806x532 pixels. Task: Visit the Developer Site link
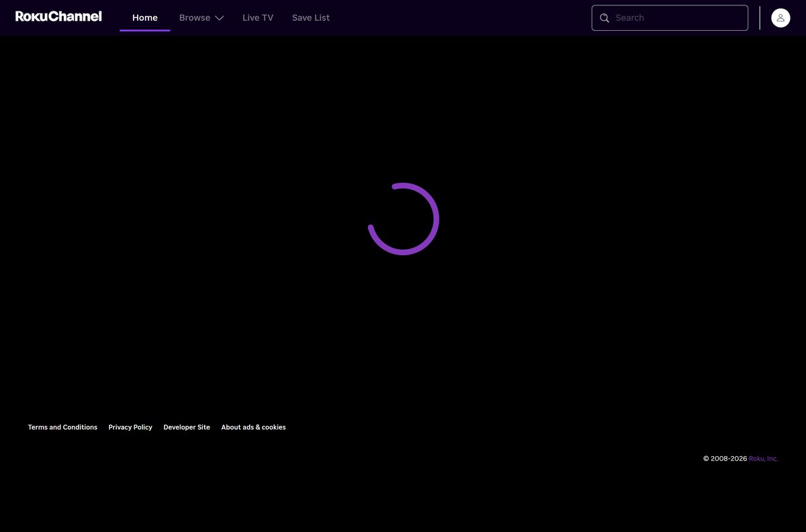187,427
